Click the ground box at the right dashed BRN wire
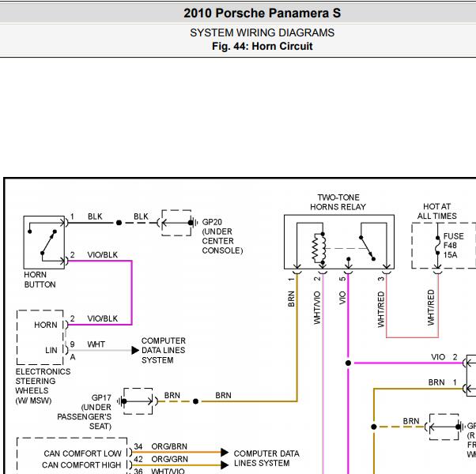 444,427
